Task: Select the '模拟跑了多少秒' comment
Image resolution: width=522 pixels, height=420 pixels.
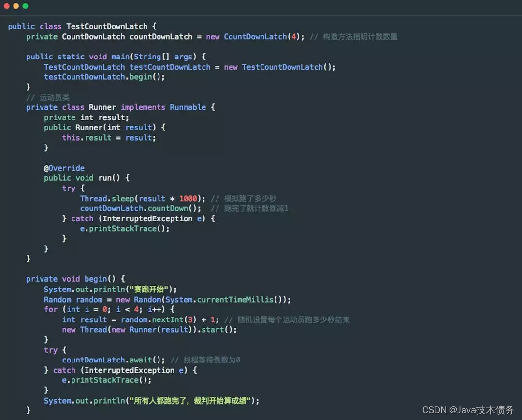Action: click(x=250, y=198)
